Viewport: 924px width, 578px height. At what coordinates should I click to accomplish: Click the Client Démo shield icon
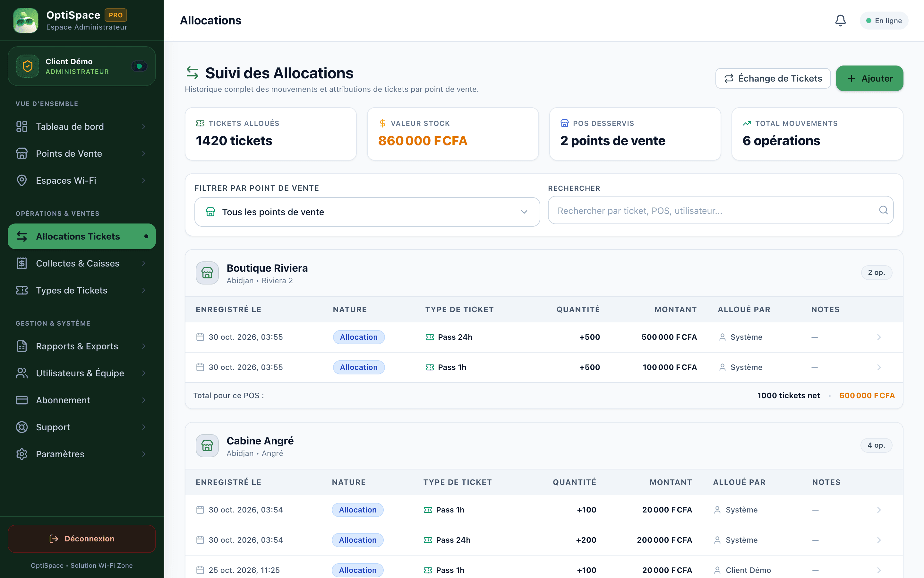[28, 66]
